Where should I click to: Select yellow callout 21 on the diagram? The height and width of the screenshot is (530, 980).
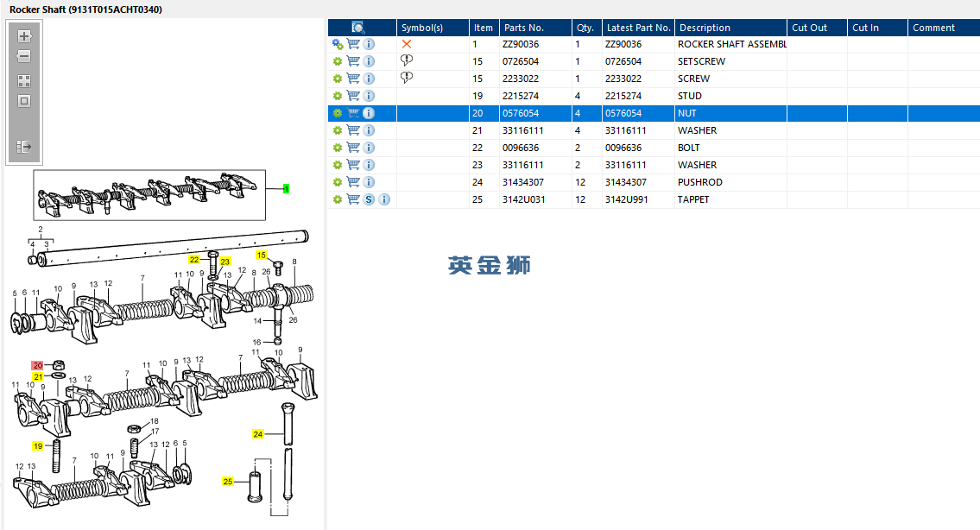(x=38, y=377)
